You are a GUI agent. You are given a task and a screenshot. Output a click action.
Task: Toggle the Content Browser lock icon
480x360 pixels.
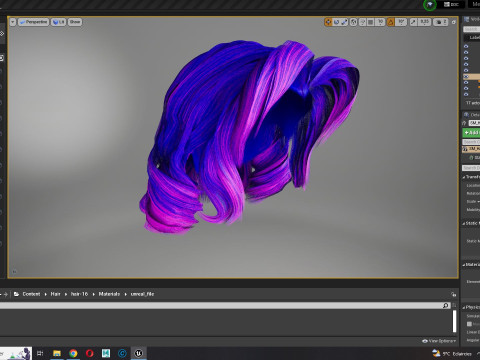click(x=453, y=294)
